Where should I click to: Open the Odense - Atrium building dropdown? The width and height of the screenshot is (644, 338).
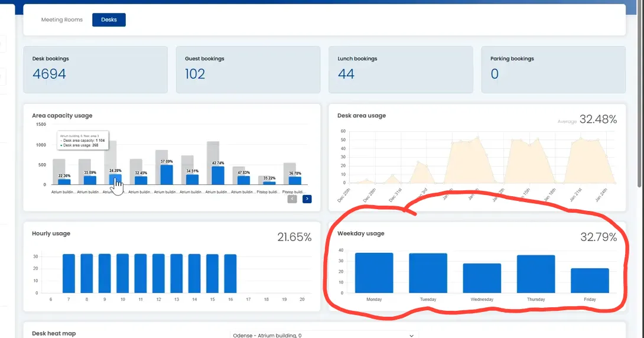pos(324,335)
